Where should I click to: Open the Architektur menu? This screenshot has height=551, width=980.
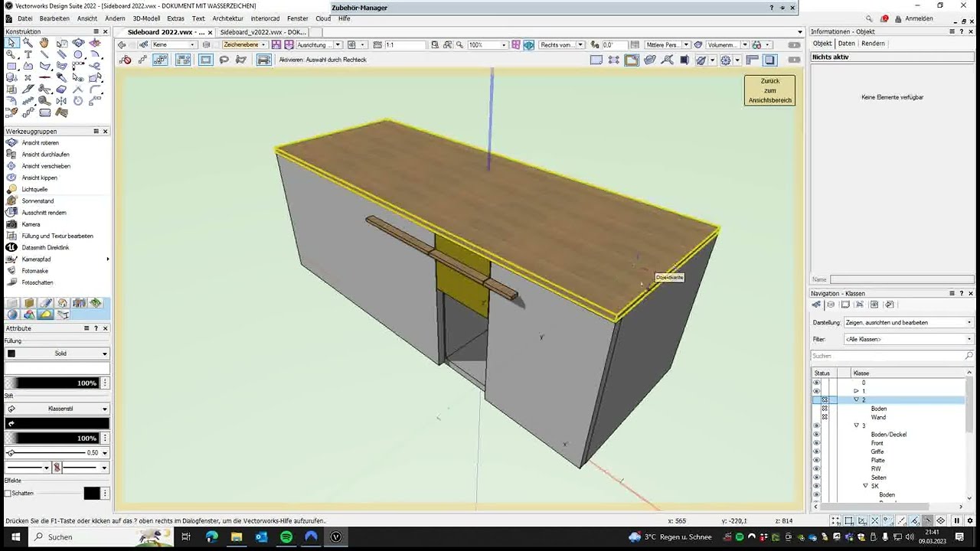227,18
